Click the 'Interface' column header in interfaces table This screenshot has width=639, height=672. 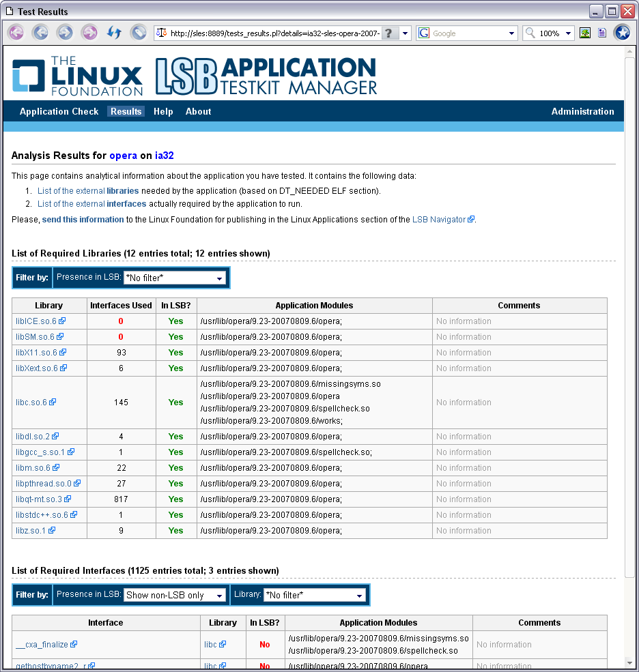[106, 622]
